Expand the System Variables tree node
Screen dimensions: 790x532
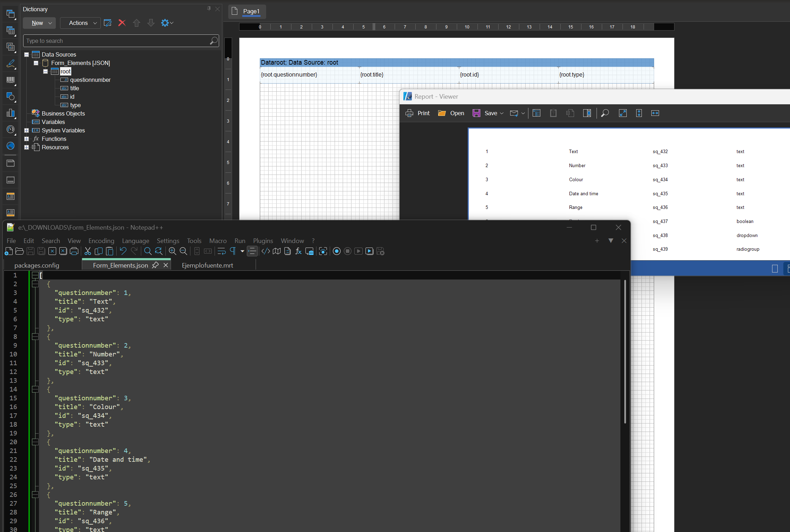[x=26, y=130]
